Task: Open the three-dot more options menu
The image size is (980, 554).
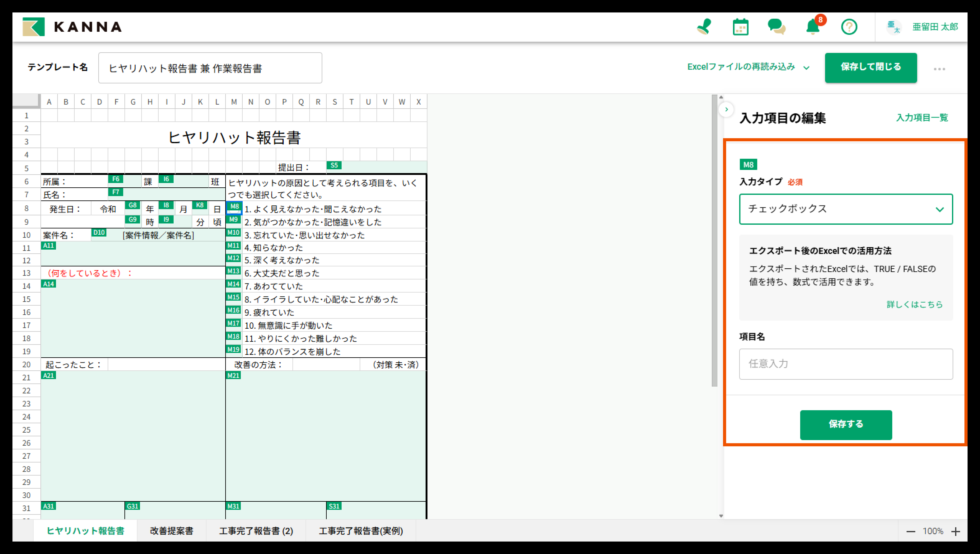Action: [939, 69]
